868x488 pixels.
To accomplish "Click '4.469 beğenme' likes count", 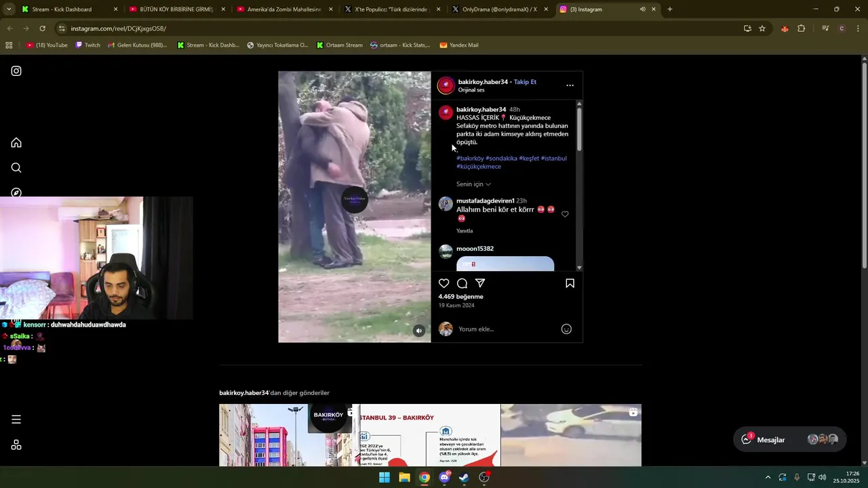I will (460, 297).
